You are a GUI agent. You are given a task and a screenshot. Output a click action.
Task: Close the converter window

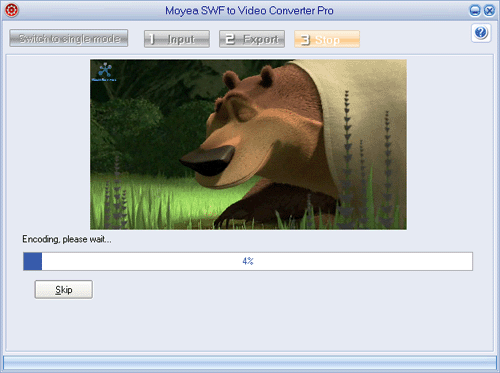click(489, 11)
